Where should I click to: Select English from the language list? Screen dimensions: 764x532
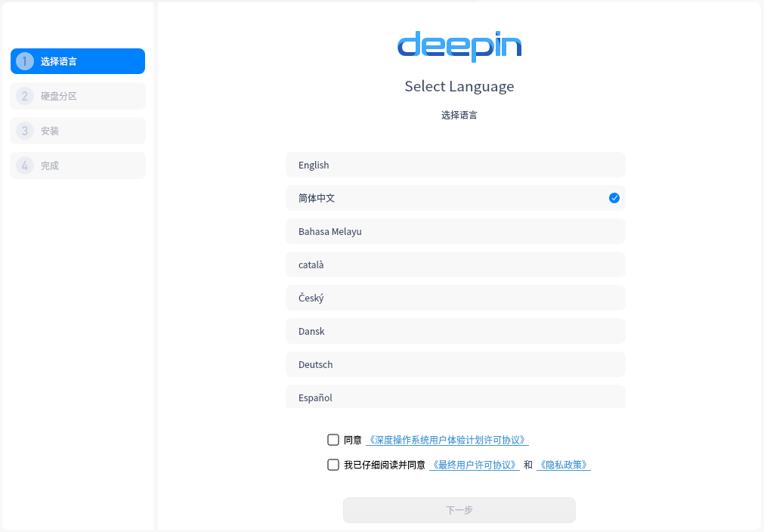coord(456,165)
